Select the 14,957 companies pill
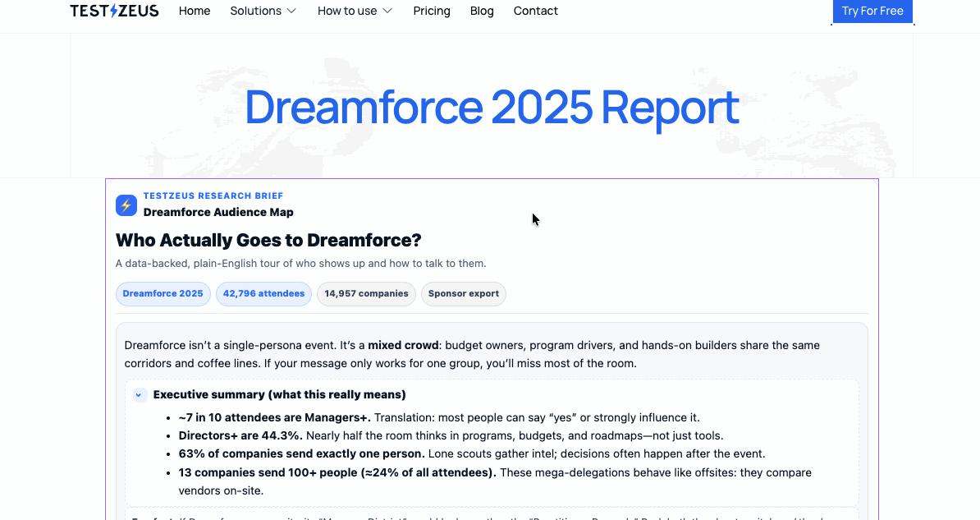Viewport: 980px width, 520px height. click(x=366, y=293)
